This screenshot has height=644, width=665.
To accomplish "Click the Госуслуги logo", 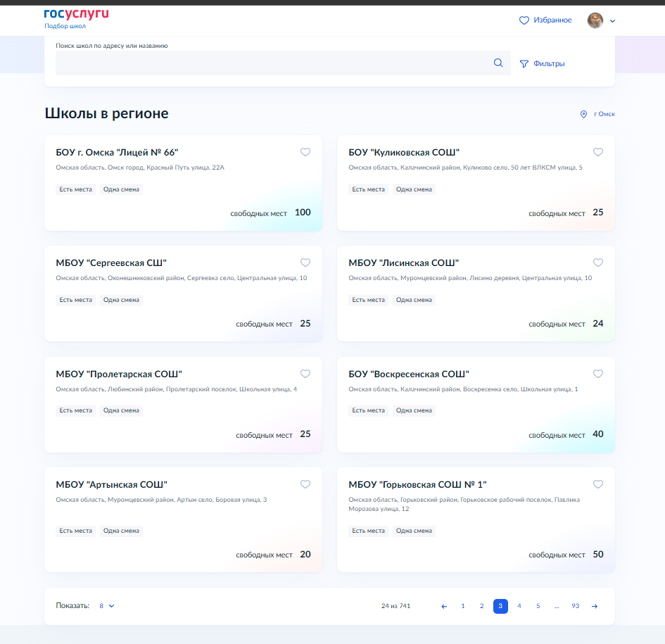I will (76, 14).
